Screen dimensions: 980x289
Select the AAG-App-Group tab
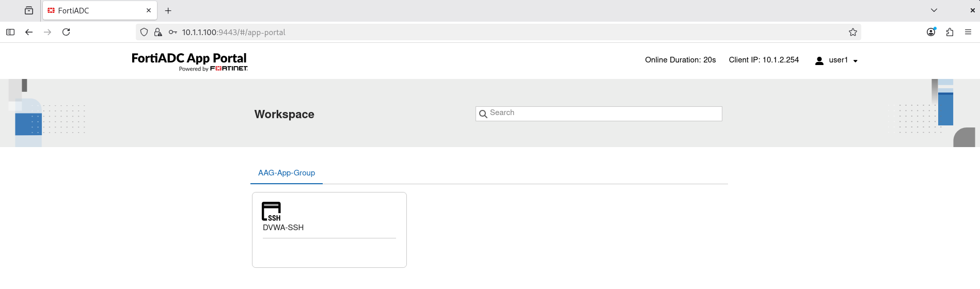point(287,173)
